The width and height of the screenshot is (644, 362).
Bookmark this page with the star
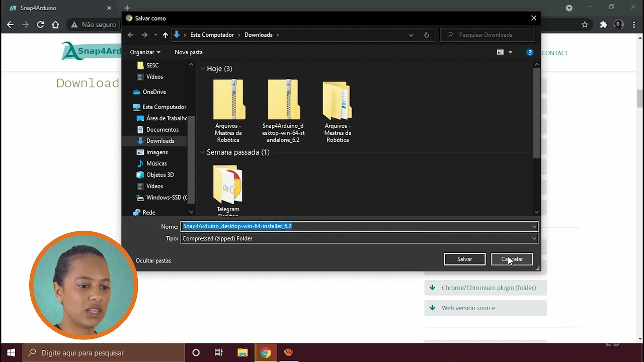click(x=585, y=25)
